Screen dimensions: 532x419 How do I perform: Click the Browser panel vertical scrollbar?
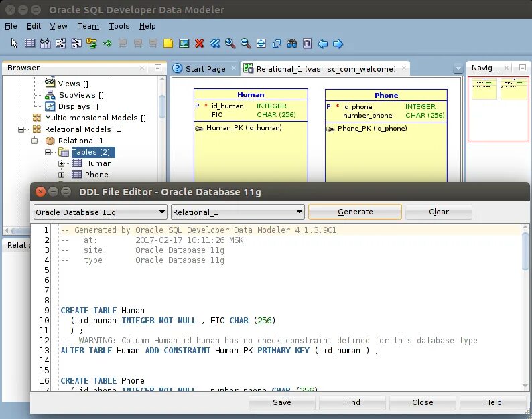click(162, 107)
